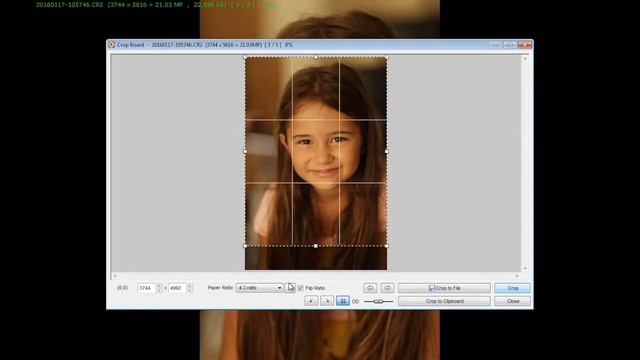
Task: Click Crop to File button
Action: coord(444,288)
